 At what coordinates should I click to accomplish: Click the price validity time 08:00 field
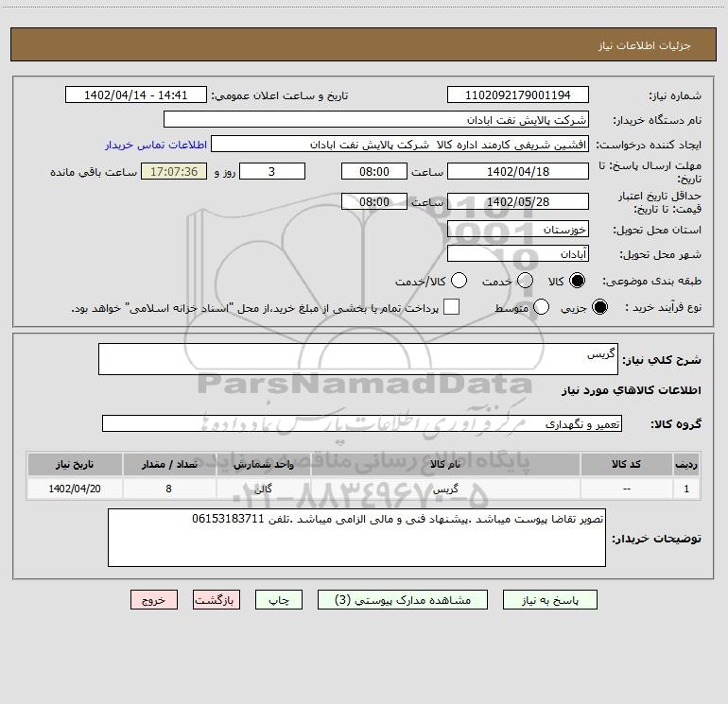pyautogui.click(x=374, y=202)
